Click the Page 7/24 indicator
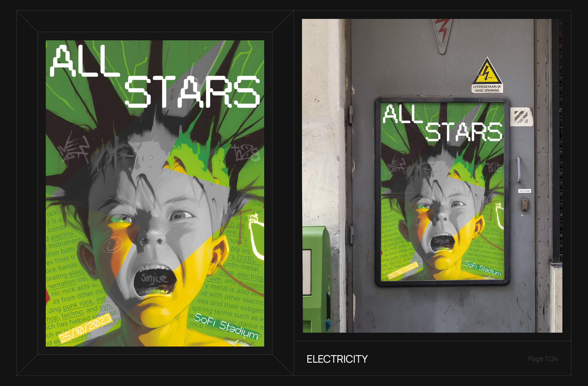This screenshot has height=386, width=588. click(x=543, y=359)
